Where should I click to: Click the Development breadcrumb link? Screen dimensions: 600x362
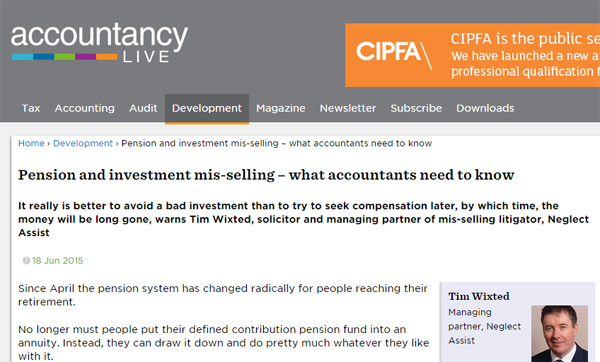[83, 143]
